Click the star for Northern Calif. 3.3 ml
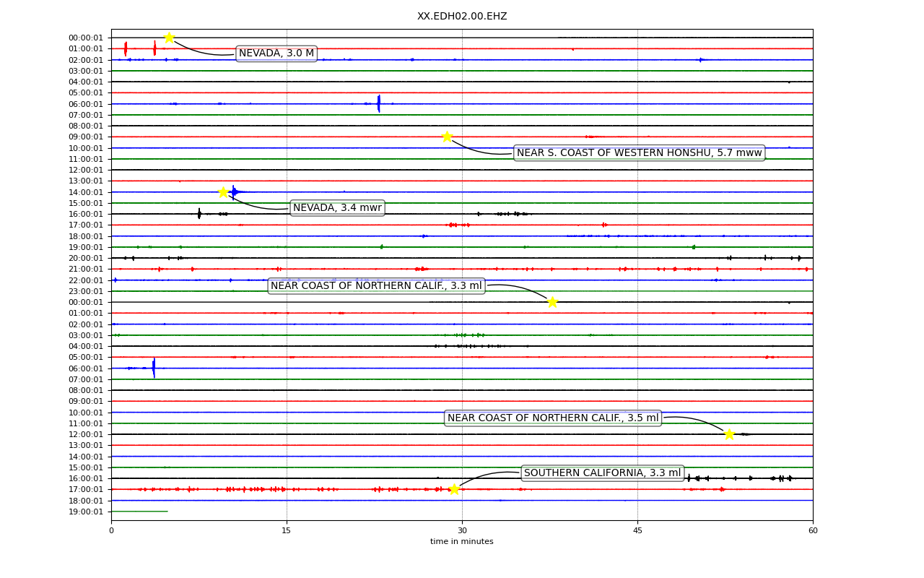This screenshot has height=578, width=924. coord(552,302)
